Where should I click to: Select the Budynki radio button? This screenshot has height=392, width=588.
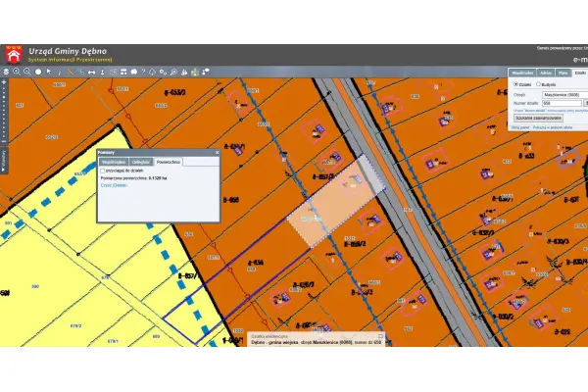[x=538, y=84]
